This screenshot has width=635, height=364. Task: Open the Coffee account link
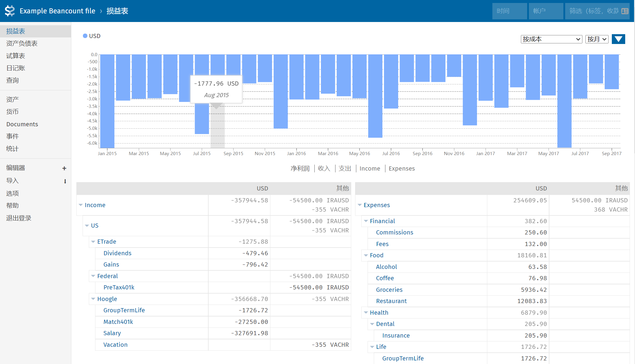[x=385, y=278]
